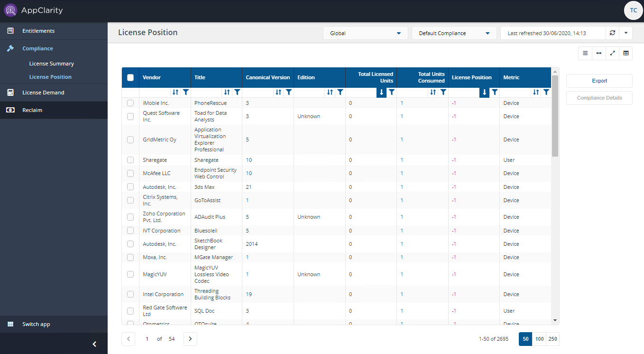Go to the next page of results
The height and width of the screenshot is (354, 644).
190,339
